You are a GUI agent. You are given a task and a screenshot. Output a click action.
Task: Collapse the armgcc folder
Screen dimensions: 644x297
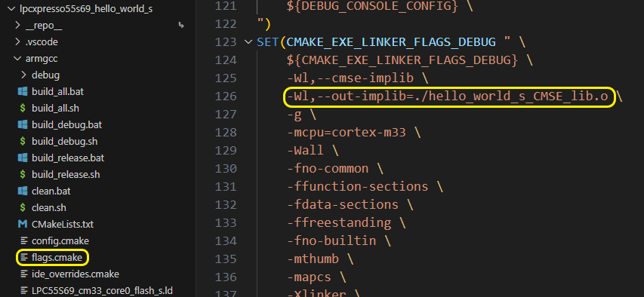(x=17, y=59)
